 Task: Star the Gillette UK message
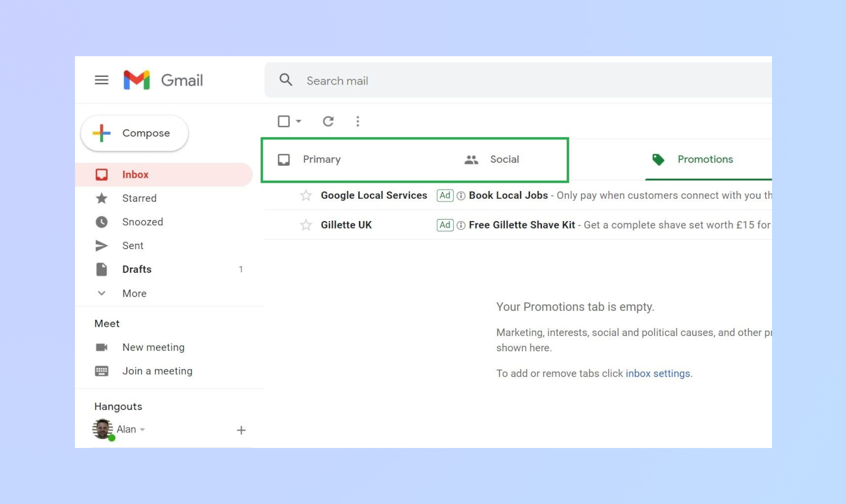coord(306,225)
